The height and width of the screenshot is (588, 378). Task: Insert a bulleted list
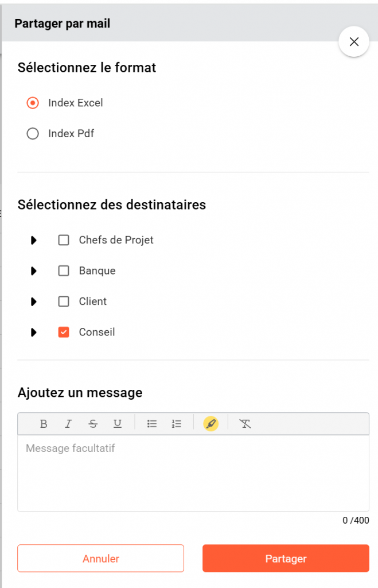(152, 424)
